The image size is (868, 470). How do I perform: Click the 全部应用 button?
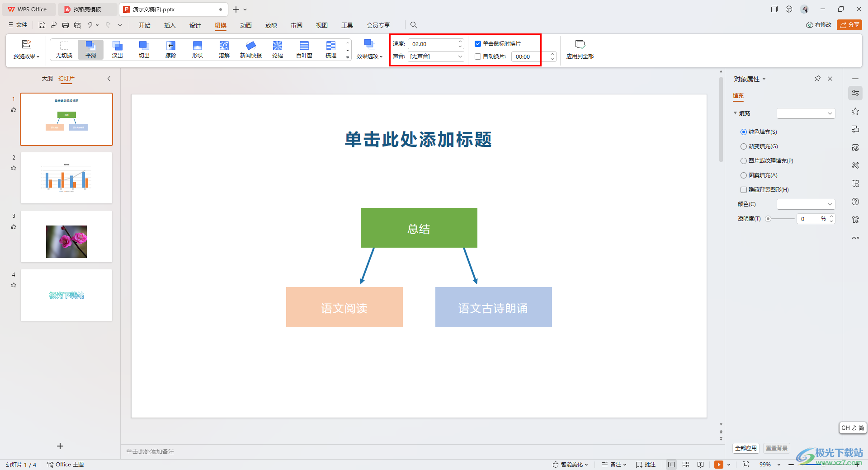(x=745, y=448)
